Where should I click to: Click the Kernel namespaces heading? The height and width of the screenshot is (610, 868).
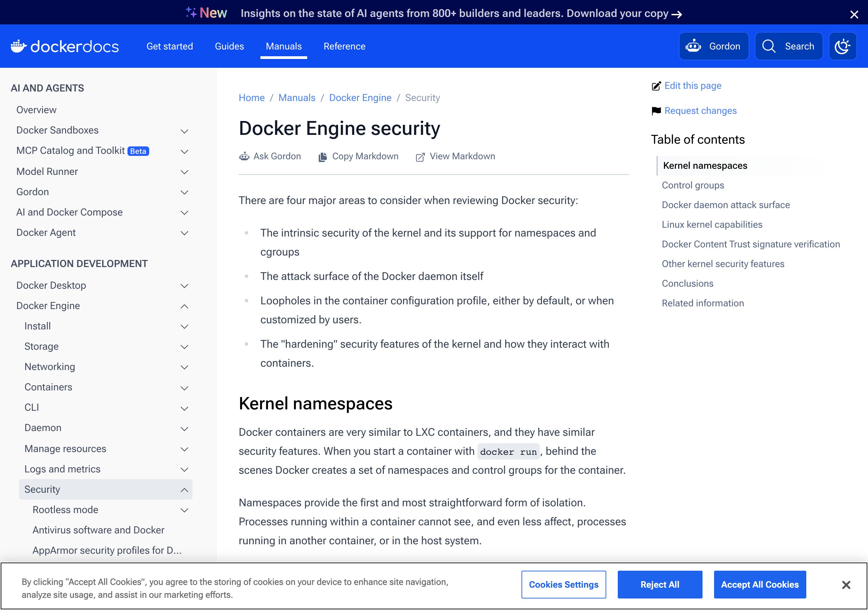315,404
